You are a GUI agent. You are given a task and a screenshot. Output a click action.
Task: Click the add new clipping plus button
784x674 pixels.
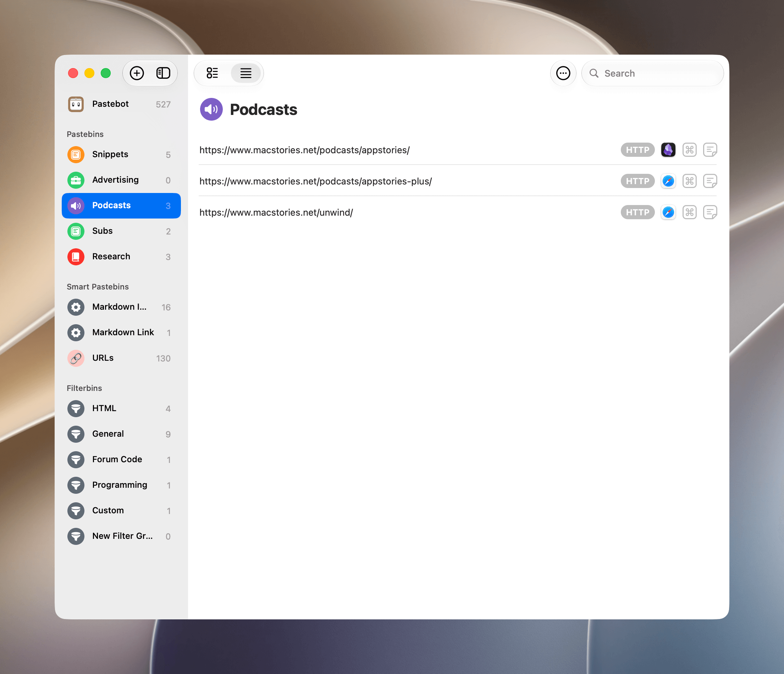pos(137,73)
